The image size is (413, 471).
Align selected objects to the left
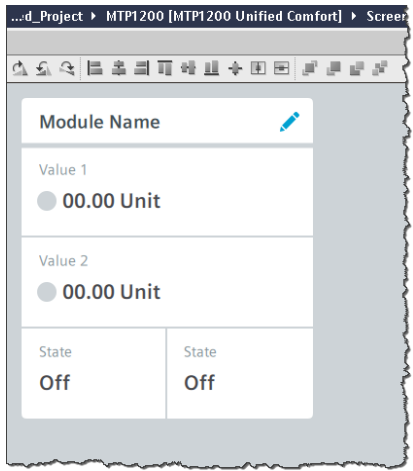pyautogui.click(x=95, y=68)
